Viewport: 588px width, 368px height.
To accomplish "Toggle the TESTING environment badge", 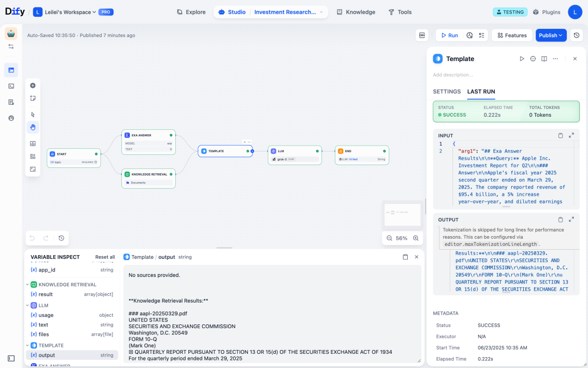I will pos(510,11).
